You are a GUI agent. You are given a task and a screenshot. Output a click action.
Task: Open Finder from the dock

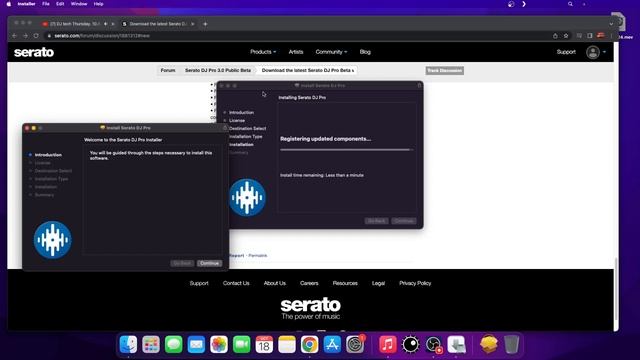[128, 344]
